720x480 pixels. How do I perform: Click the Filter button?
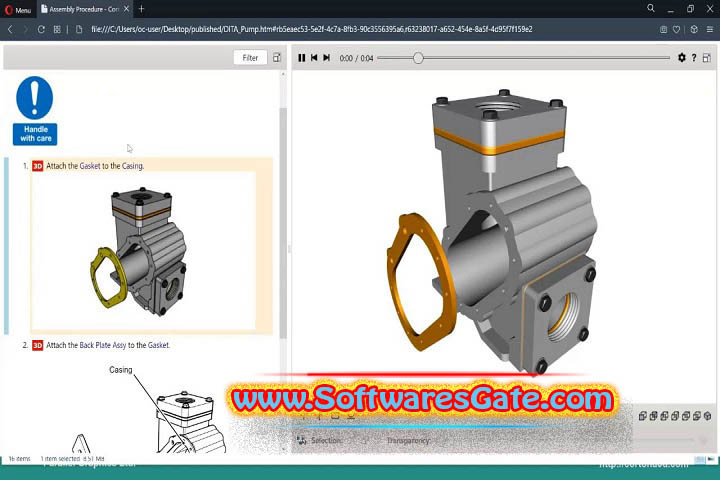[x=250, y=57]
